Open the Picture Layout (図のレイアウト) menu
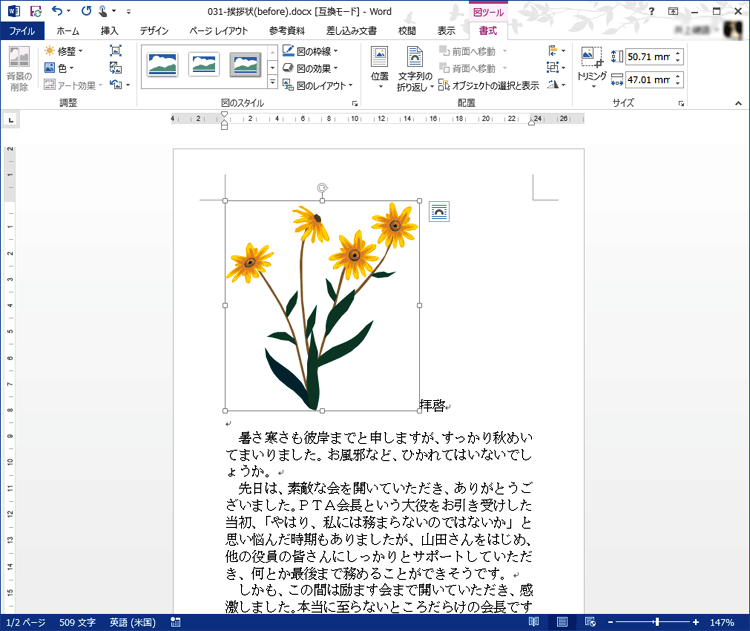 point(317,86)
